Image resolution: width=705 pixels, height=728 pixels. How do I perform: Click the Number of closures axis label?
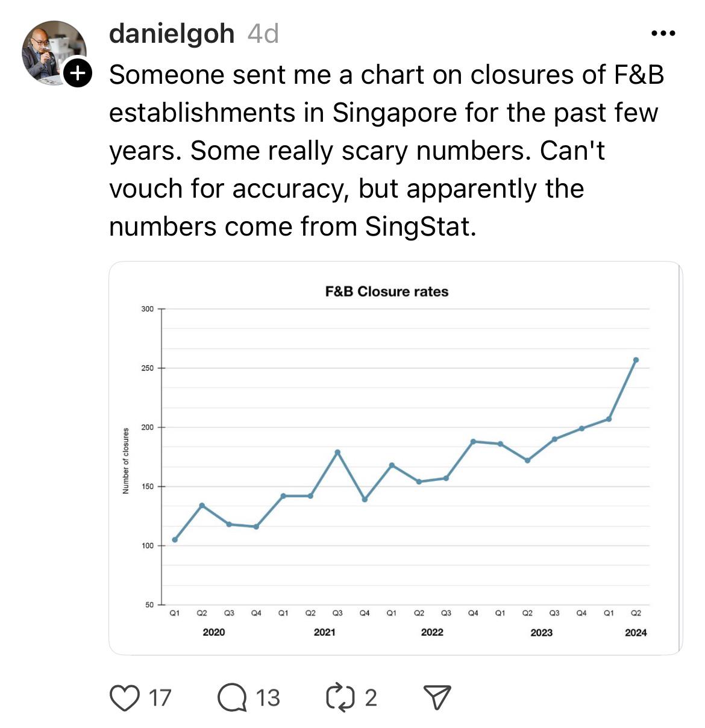pos(126,461)
